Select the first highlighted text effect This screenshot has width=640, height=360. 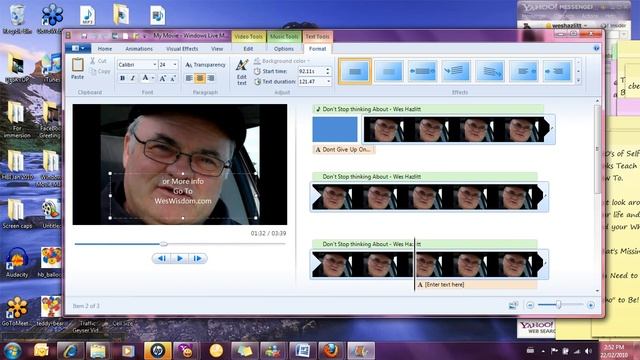(355, 71)
